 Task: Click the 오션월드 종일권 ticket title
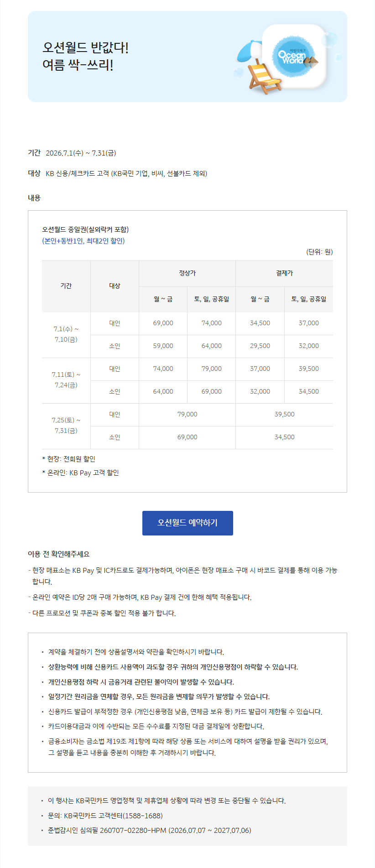85,229
